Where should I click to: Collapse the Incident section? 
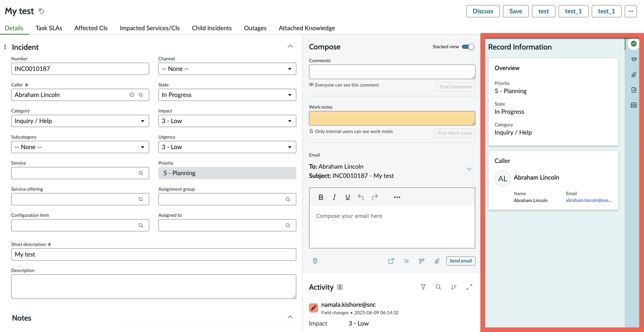[290, 46]
